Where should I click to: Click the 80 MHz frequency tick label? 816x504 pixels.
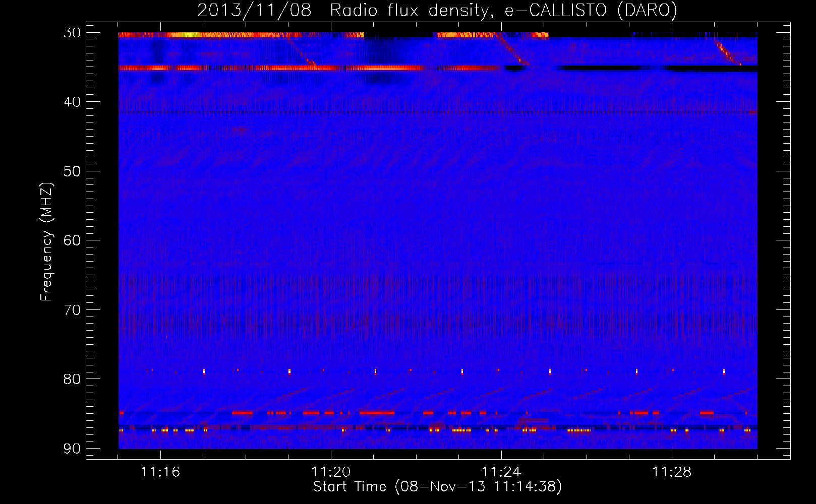tap(72, 379)
